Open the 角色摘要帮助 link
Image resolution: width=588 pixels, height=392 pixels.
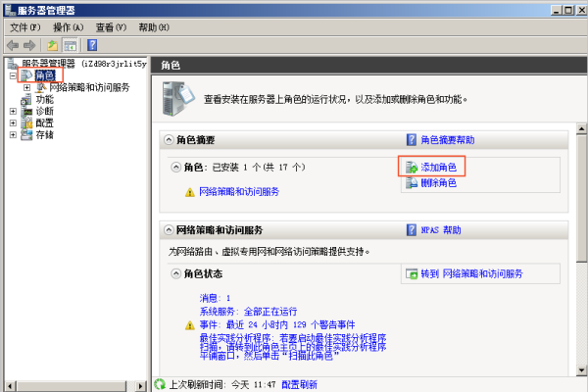click(448, 140)
